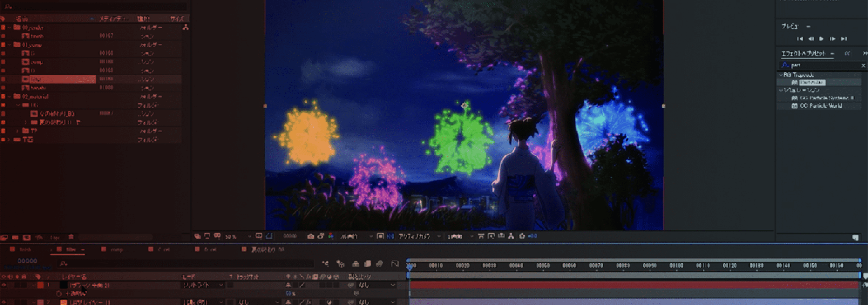Open layer 2 track matte dropdown

pos(258,302)
